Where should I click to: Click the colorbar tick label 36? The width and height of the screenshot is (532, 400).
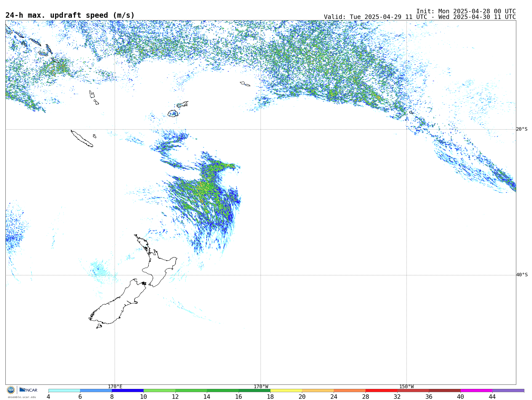(x=429, y=397)
